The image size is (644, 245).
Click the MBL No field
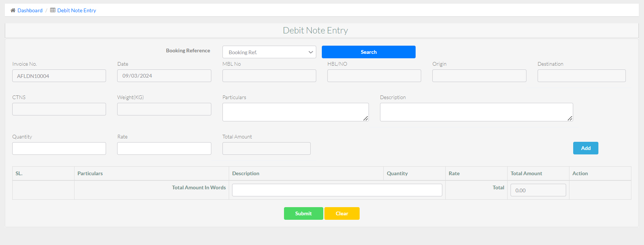click(269, 76)
